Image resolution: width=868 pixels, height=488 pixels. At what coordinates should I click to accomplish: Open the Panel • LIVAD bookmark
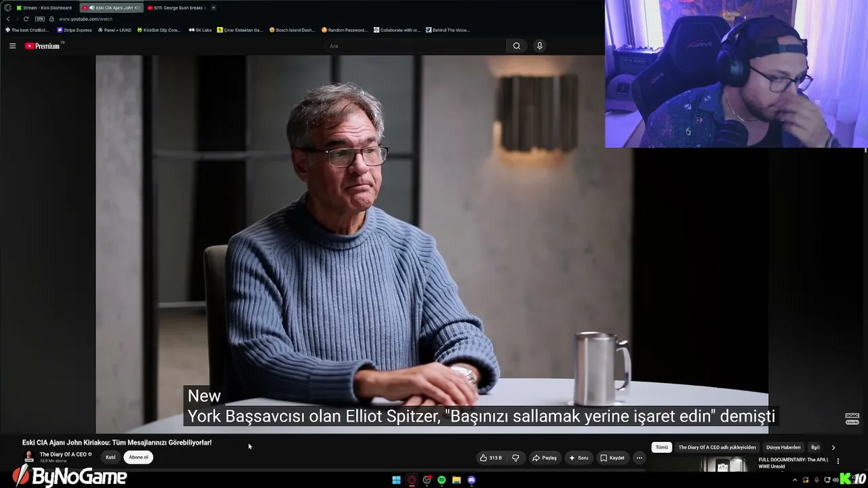[x=115, y=30]
